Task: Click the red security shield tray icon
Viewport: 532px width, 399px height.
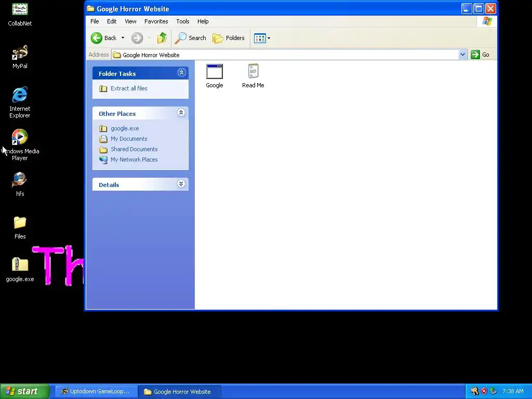Action: tap(484, 391)
